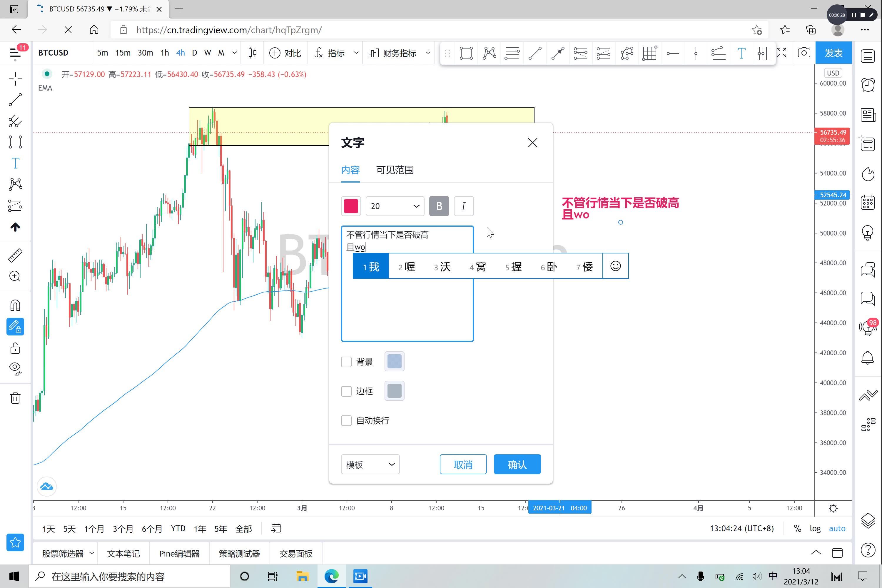Open the calendar panel in right sidebar
This screenshot has height=588, width=882.
coord(868,203)
